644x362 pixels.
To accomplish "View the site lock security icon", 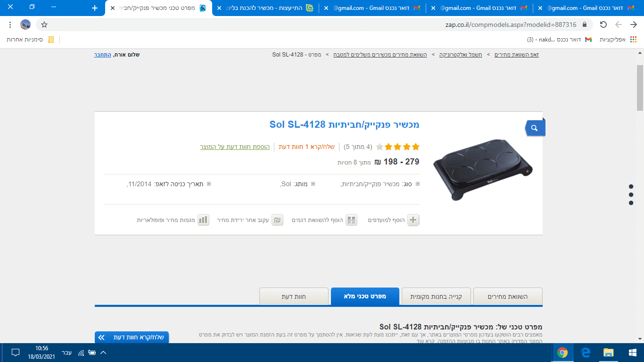I will (585, 25).
